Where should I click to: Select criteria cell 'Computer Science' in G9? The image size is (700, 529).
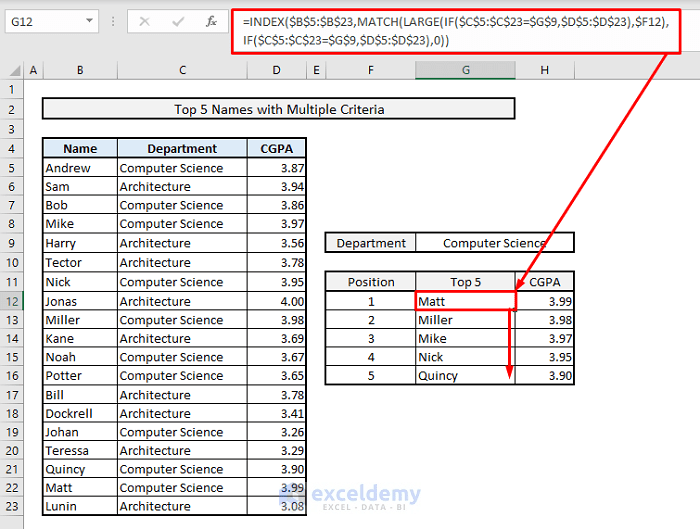tap(495, 243)
